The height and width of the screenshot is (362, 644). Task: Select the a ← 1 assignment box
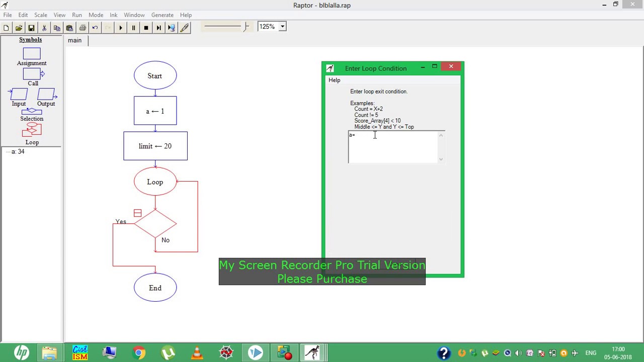pos(155,111)
